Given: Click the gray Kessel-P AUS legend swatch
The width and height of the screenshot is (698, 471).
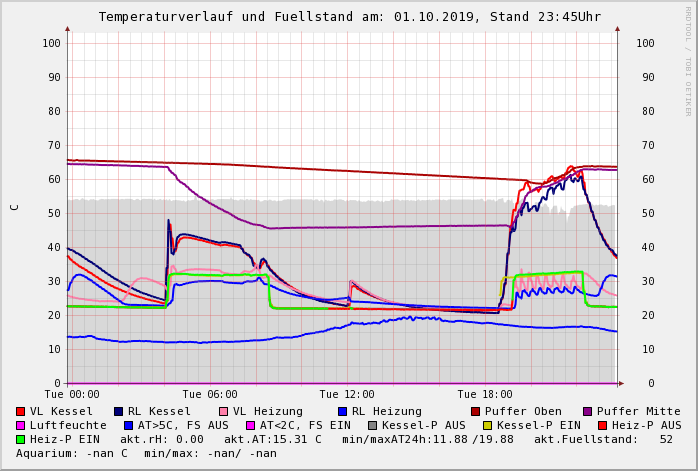Looking at the screenshot, I should point(373,426).
